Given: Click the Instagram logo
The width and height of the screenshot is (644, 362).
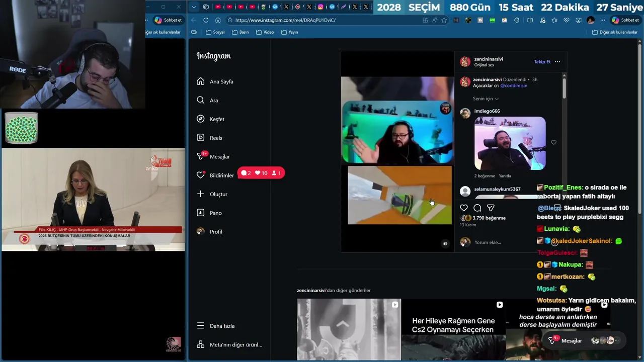Looking at the screenshot, I should click(x=214, y=56).
